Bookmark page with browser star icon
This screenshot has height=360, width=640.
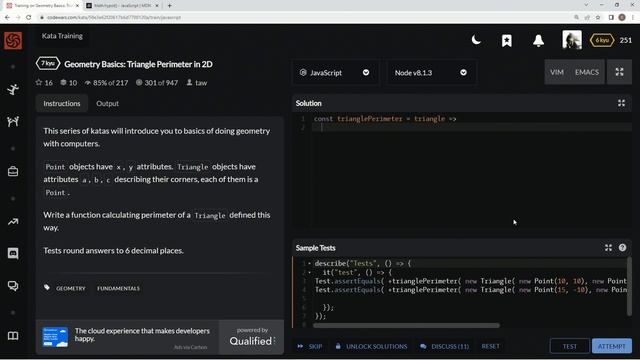pos(598,17)
